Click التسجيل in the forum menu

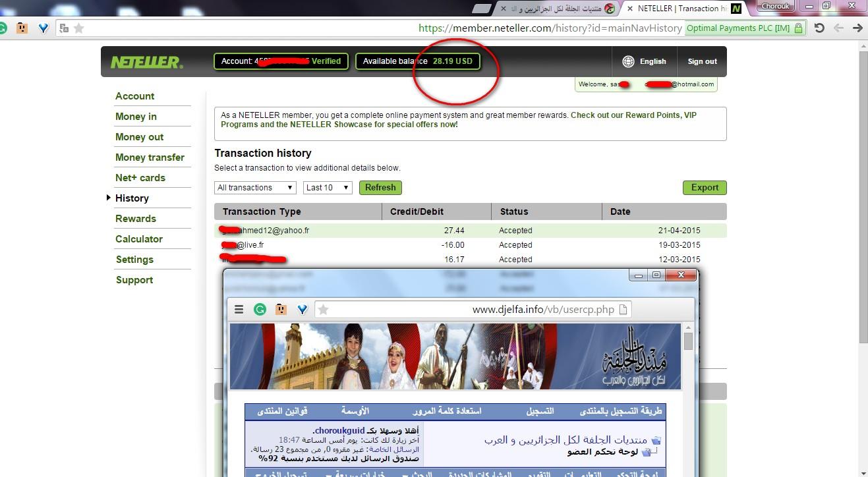(540, 411)
